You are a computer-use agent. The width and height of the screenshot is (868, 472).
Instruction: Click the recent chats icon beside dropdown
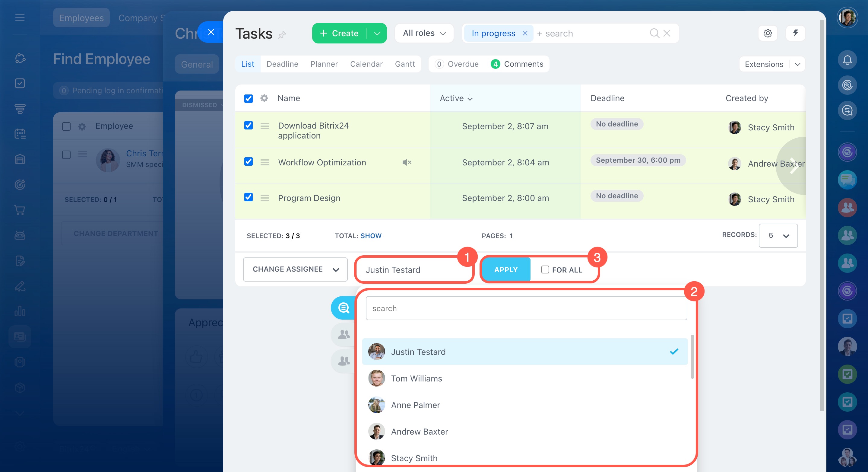click(x=343, y=308)
